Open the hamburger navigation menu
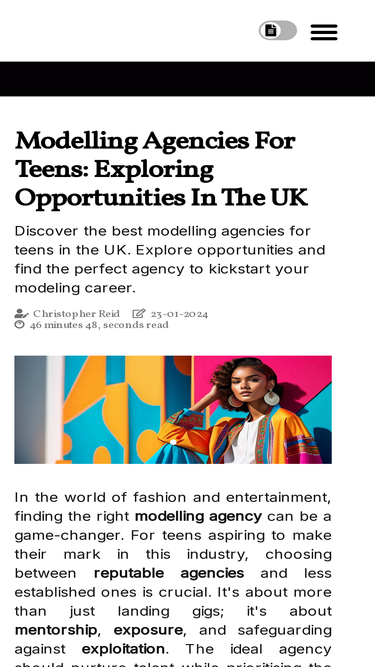The width and height of the screenshot is (375, 667). [x=324, y=32]
